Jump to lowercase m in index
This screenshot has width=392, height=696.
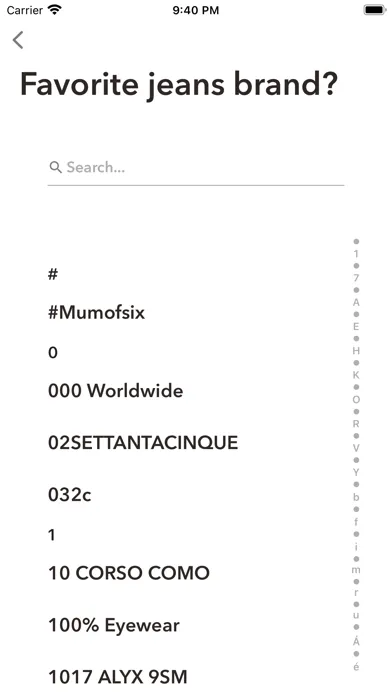click(x=356, y=569)
